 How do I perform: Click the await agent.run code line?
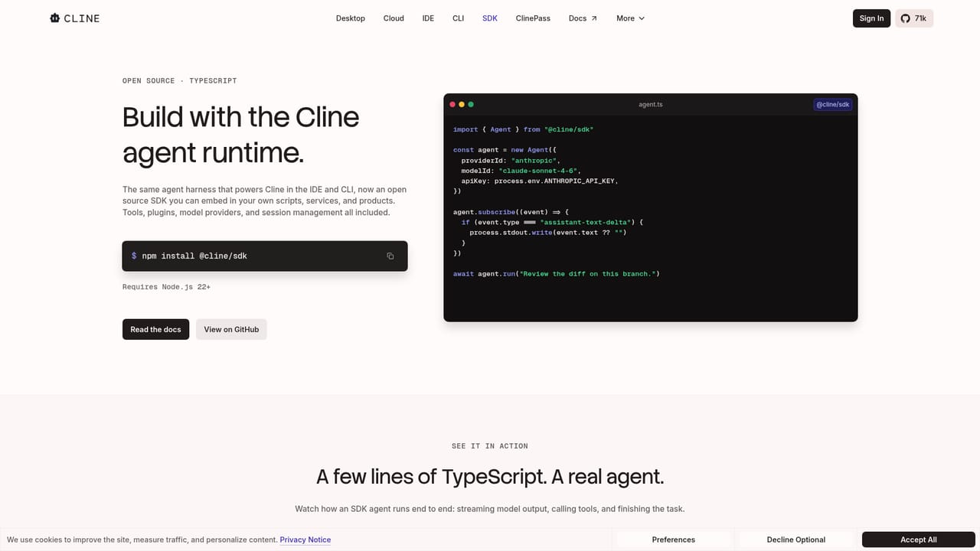556,273
